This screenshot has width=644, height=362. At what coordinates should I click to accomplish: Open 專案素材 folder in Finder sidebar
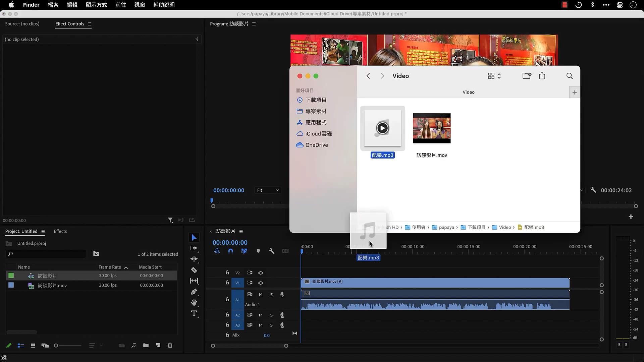pyautogui.click(x=316, y=111)
